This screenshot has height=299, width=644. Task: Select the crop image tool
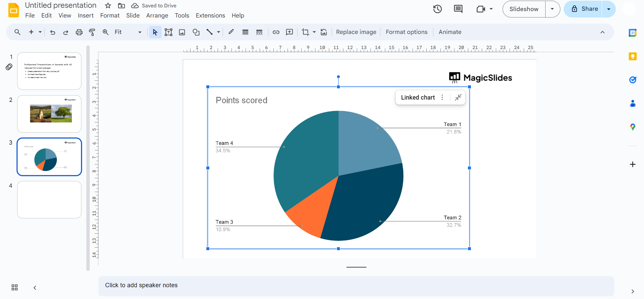tap(305, 32)
